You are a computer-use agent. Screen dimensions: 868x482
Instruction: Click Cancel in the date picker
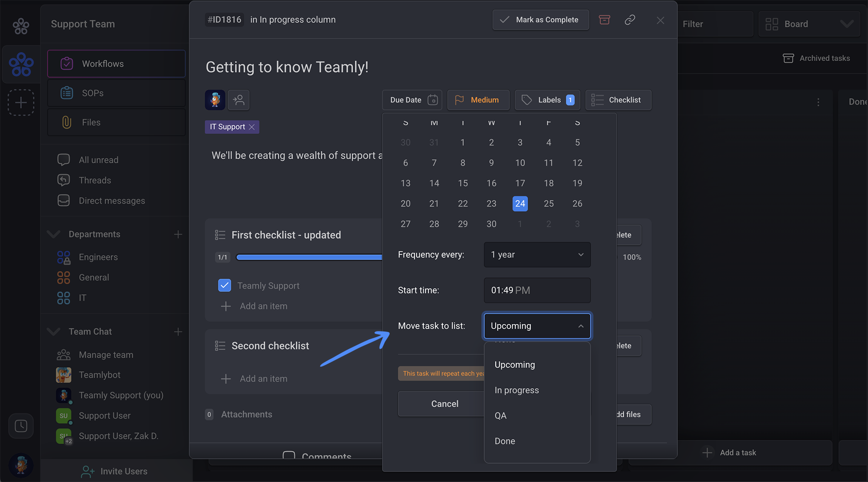pyautogui.click(x=441, y=404)
